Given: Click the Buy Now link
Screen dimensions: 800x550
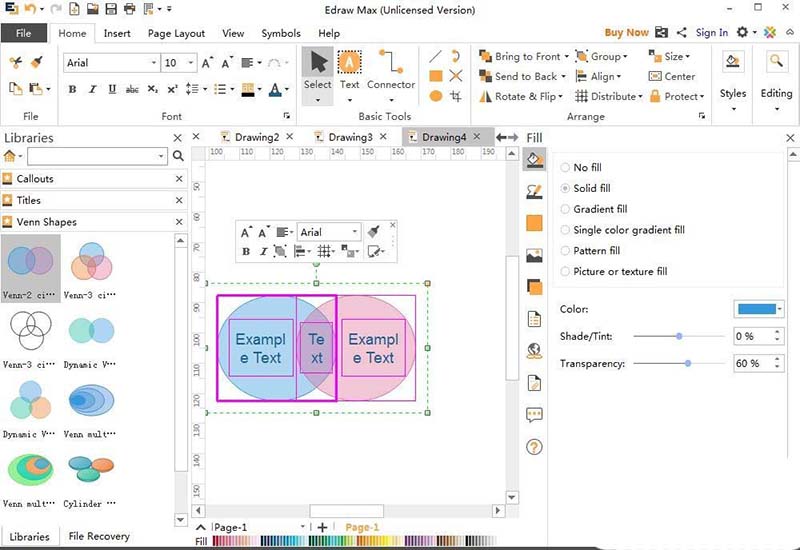Looking at the screenshot, I should 626,33.
